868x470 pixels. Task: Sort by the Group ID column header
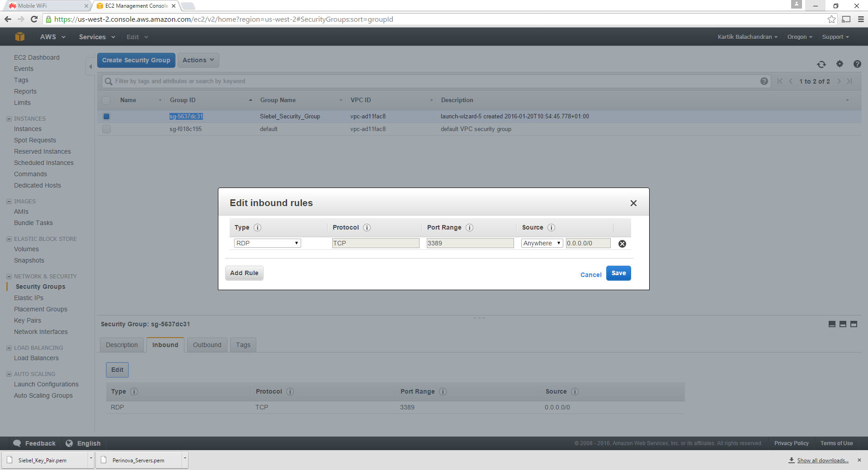click(210, 100)
